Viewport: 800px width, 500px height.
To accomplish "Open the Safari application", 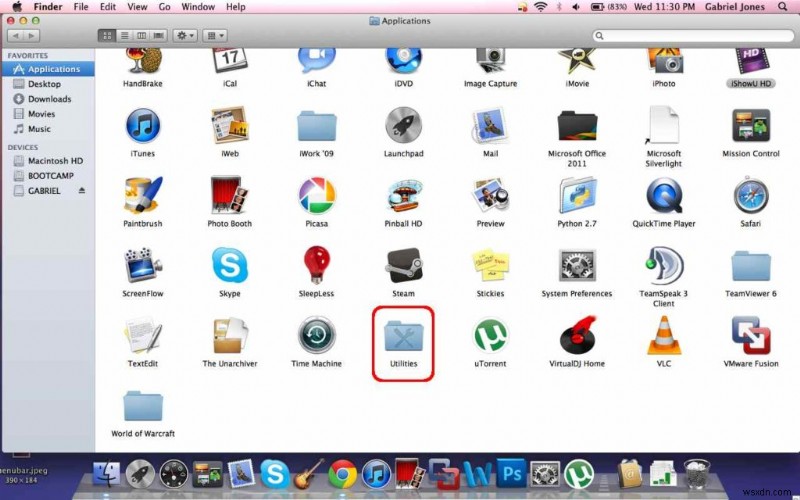I will [751, 195].
